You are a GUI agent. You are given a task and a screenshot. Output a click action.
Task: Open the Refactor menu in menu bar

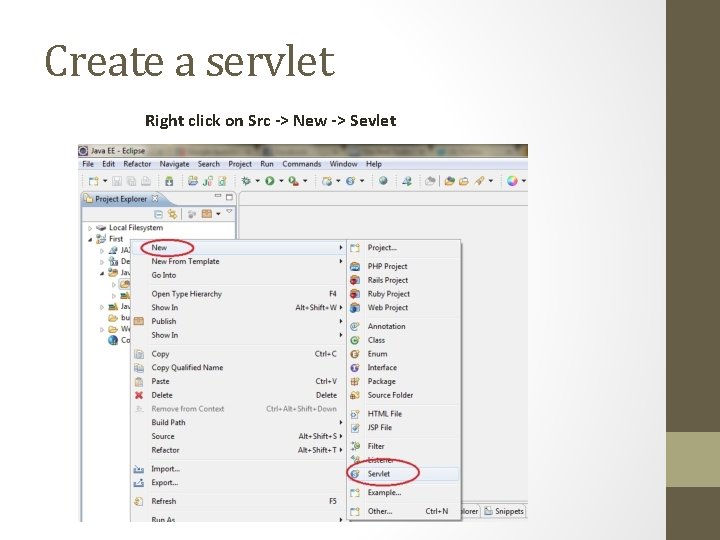point(137,164)
